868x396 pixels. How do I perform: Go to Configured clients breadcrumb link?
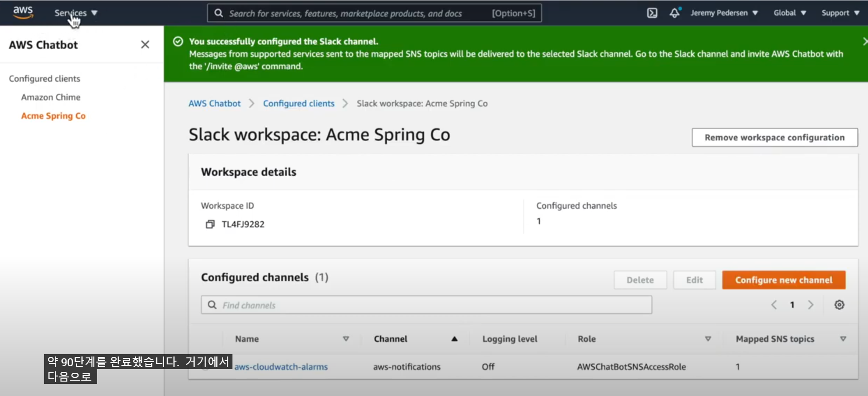pos(298,103)
